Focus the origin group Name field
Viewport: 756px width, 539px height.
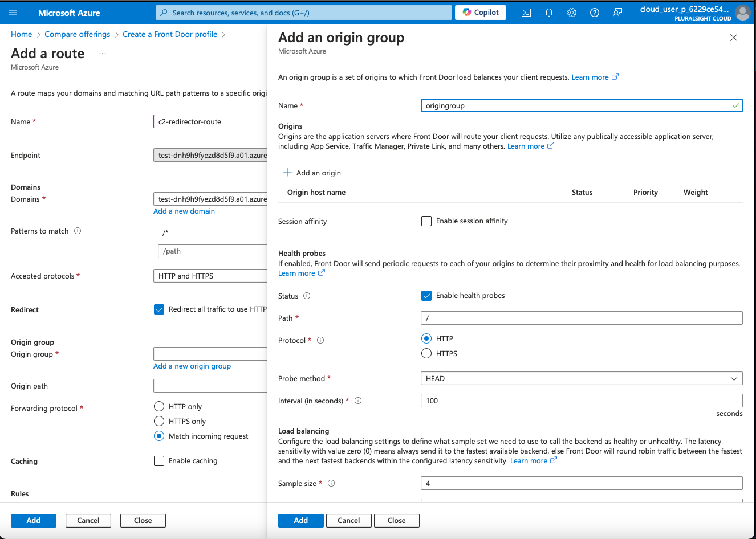(x=582, y=105)
